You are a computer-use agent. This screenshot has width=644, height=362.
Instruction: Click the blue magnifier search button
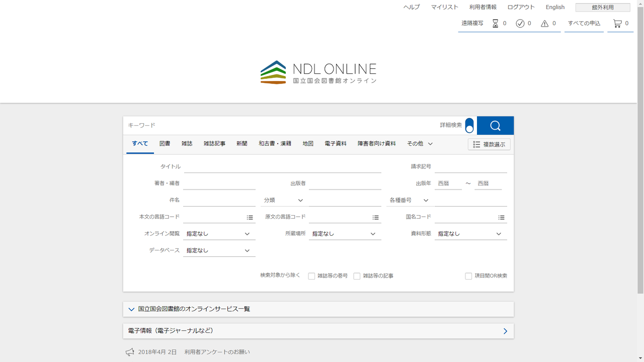495,126
